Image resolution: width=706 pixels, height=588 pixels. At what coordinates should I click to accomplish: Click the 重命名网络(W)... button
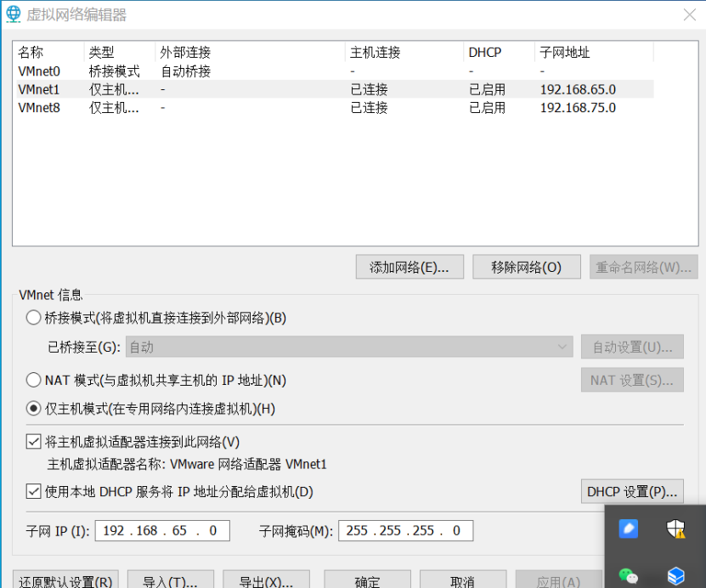coord(643,267)
